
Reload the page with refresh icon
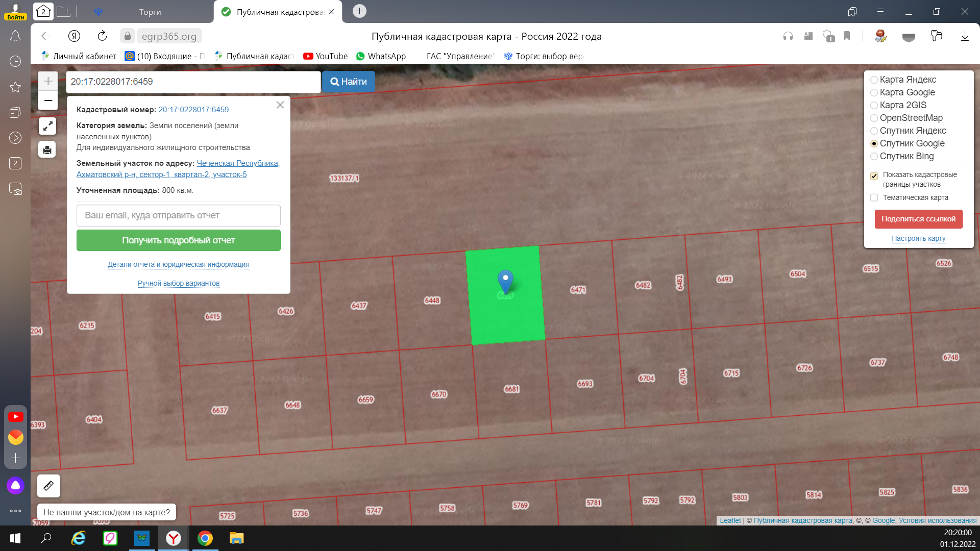(x=102, y=36)
